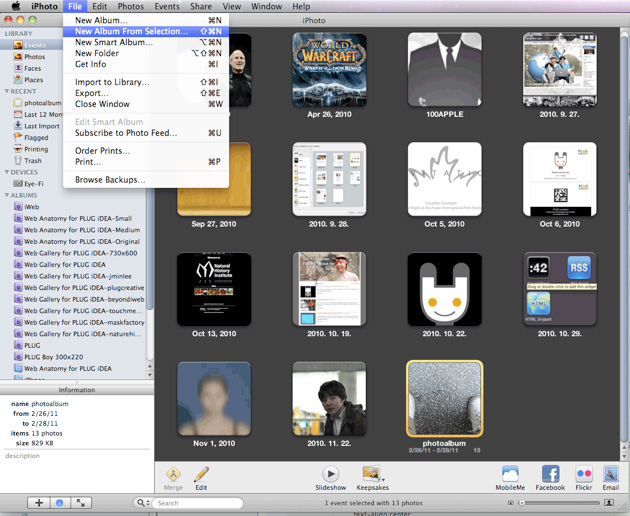Collapse the ALBUMS section
This screenshot has width=630, height=516.
click(6, 195)
